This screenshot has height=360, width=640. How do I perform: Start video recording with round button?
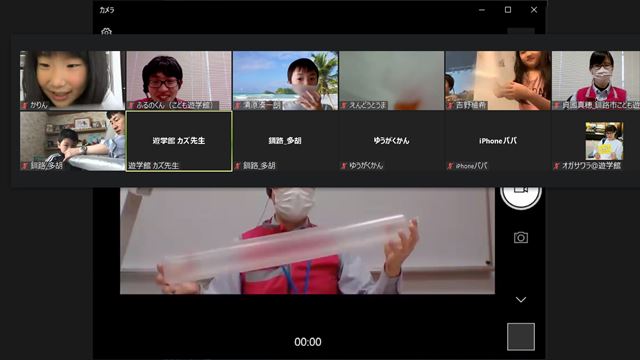point(521,198)
